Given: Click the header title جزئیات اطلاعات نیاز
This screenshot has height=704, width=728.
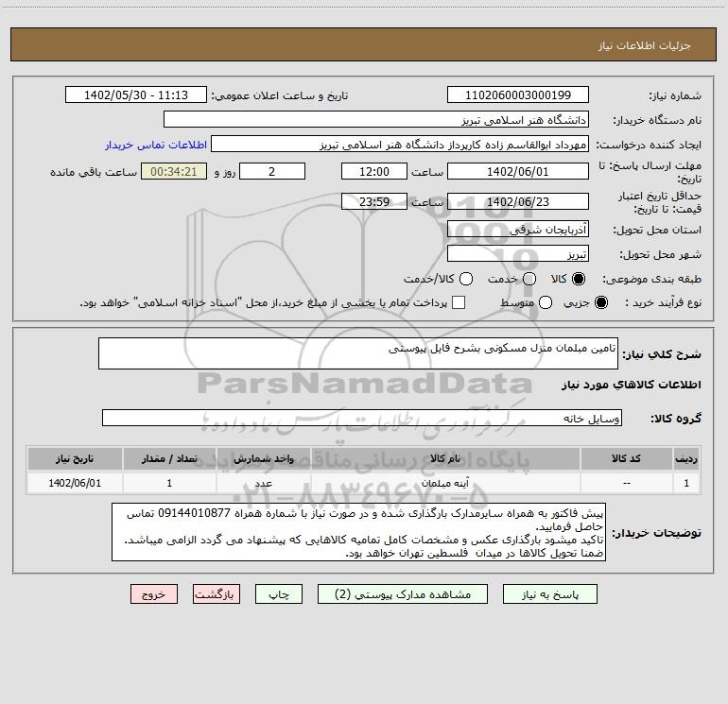Looking at the screenshot, I should point(645,45).
